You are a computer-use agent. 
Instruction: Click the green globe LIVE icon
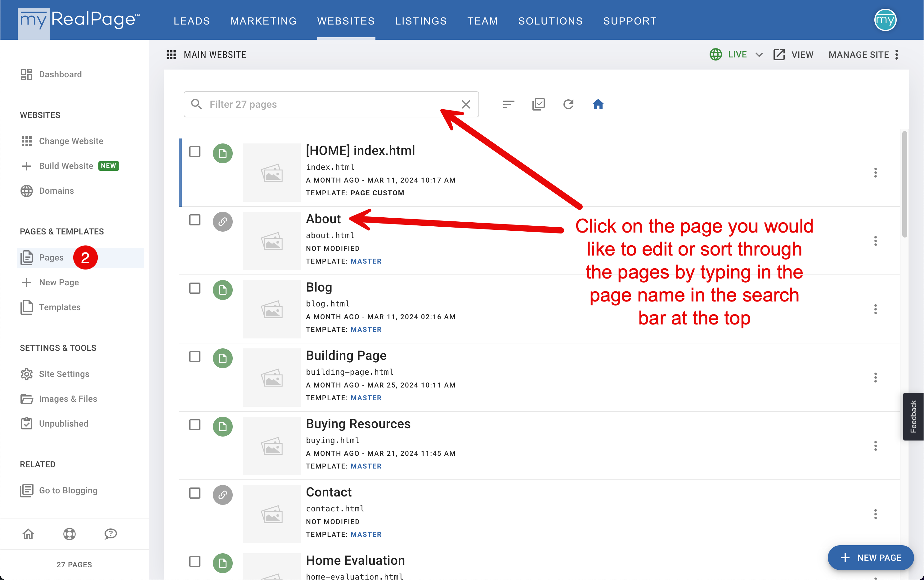[x=715, y=54]
